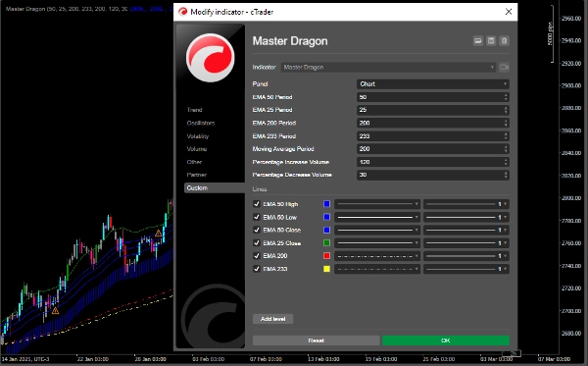Pick the blue color swatch for EMA 50 High
The height and width of the screenshot is (366, 588).
tap(326, 204)
